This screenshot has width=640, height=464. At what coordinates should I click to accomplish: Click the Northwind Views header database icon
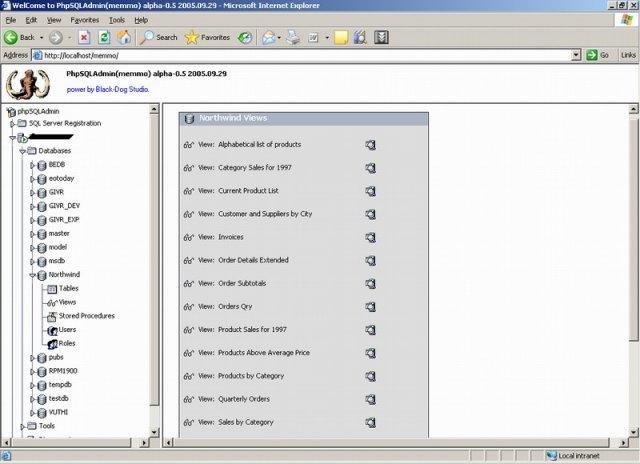click(189, 119)
